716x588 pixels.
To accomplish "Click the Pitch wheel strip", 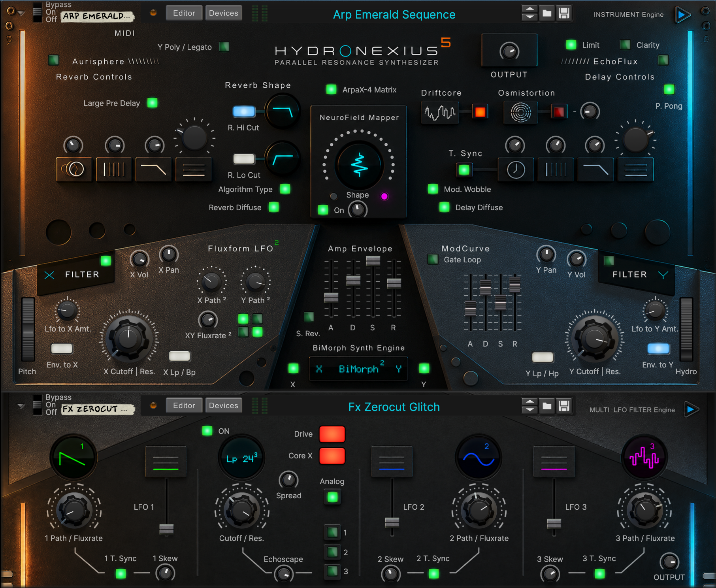I will pos(28,330).
